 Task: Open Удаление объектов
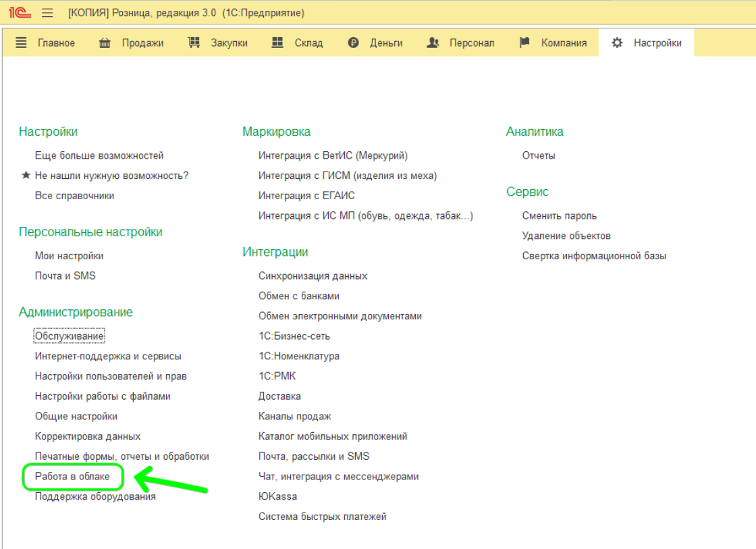pyautogui.click(x=566, y=236)
